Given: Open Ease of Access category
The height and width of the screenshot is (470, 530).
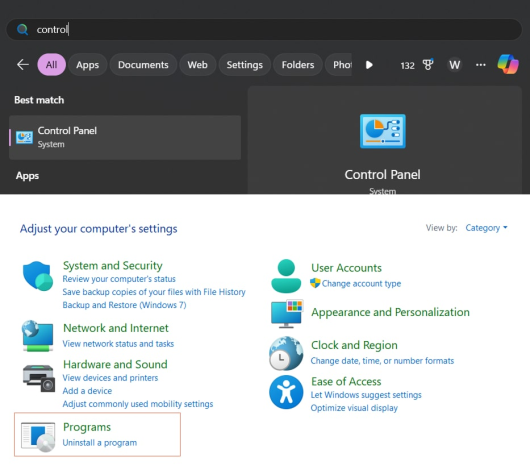Looking at the screenshot, I should pyautogui.click(x=346, y=381).
